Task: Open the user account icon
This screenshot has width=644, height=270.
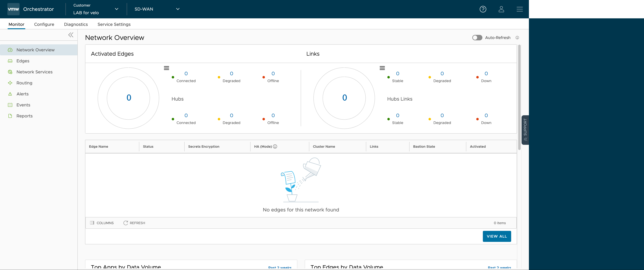Action: click(501, 9)
